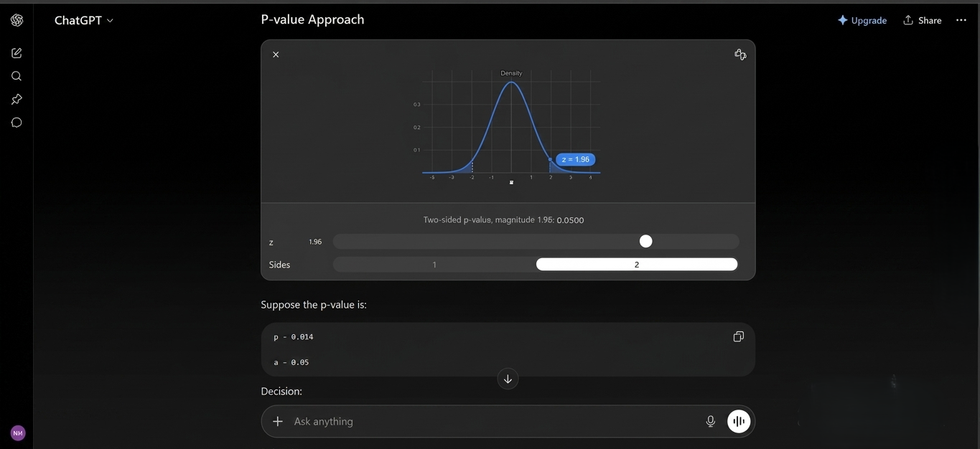Viewport: 980px width, 449px height.
Task: Select 1 side option
Action: pyautogui.click(x=434, y=265)
